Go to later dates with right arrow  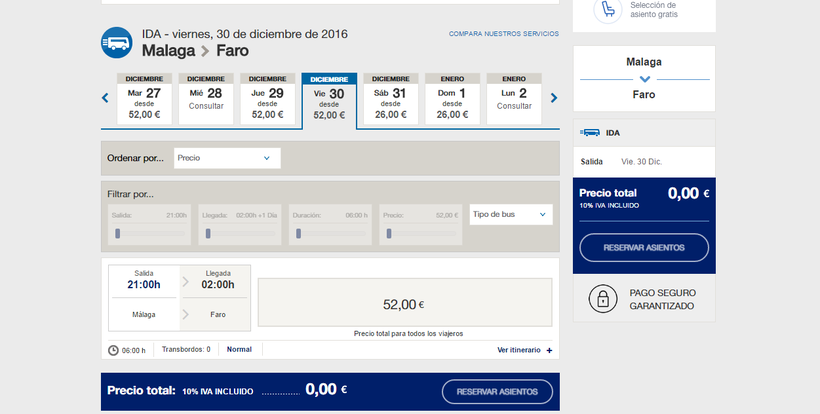(554, 98)
